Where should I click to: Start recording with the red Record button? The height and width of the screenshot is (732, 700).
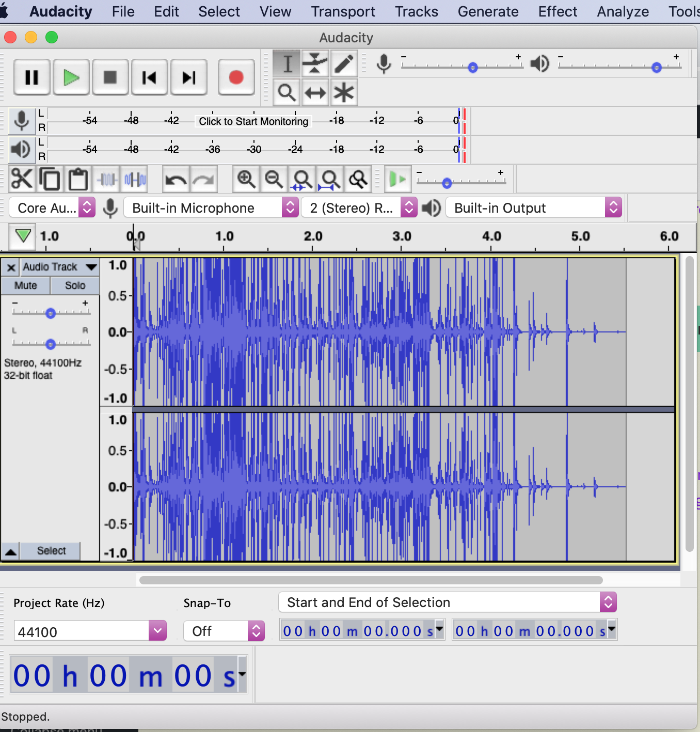pos(236,77)
